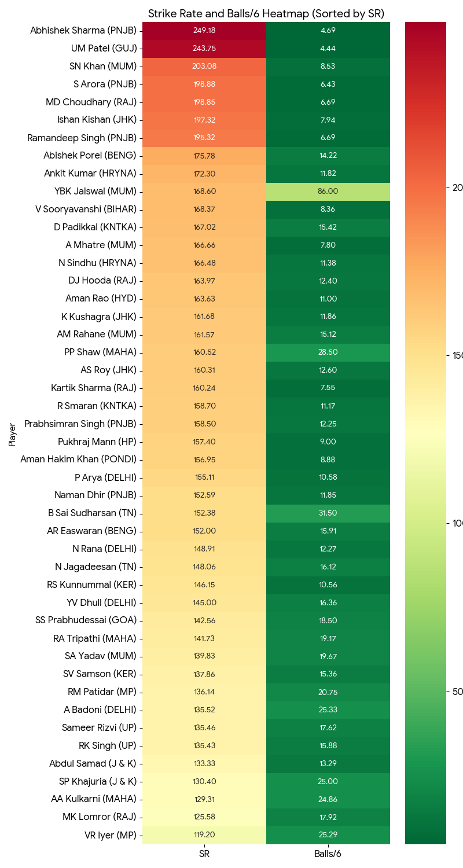Click the colorbar near the 100 tick
This screenshot has height=868, width=463.
pos(425,523)
